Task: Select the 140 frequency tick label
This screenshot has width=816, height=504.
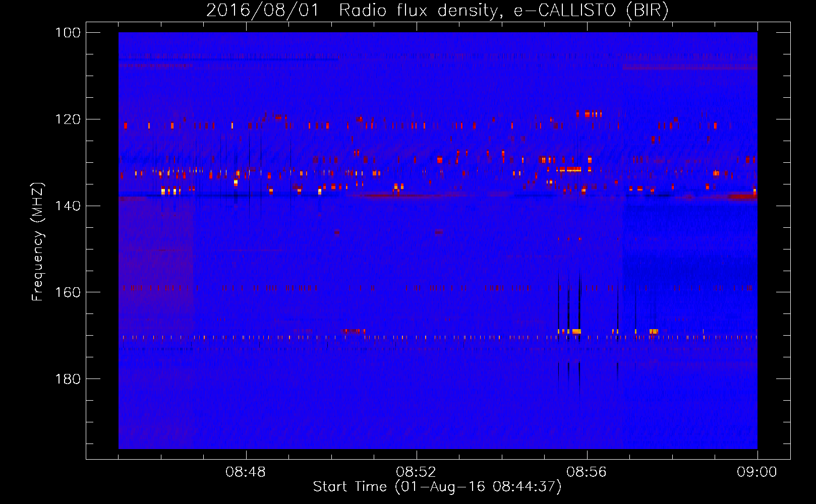Action: [x=68, y=206]
